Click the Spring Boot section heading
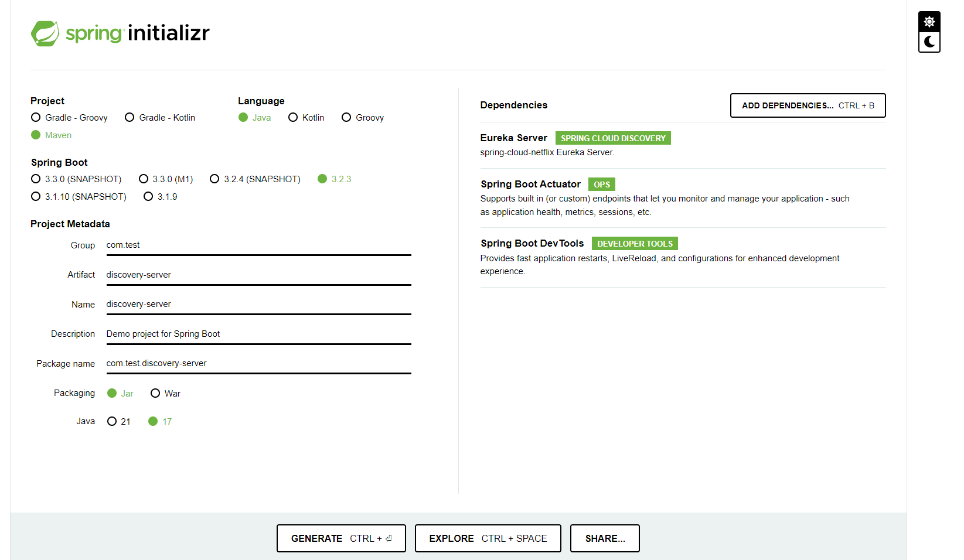Screen dimensions: 964x560 (59, 163)
